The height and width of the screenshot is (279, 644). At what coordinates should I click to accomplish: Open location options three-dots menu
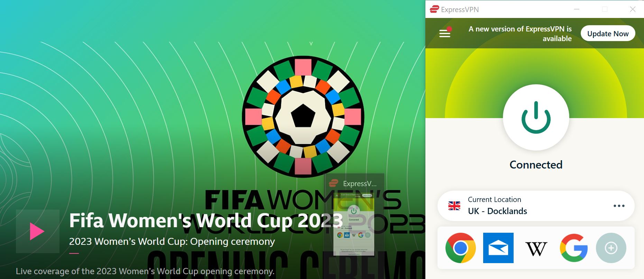click(x=619, y=206)
